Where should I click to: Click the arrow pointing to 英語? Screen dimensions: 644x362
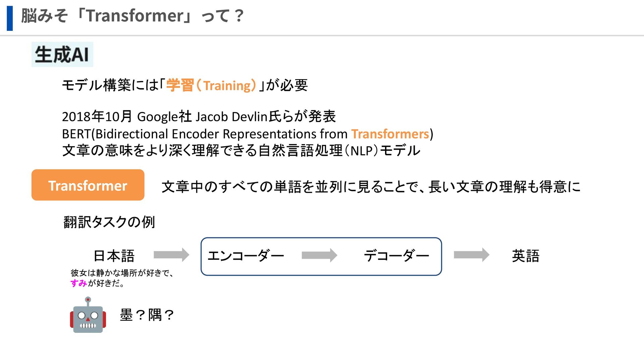(x=471, y=255)
